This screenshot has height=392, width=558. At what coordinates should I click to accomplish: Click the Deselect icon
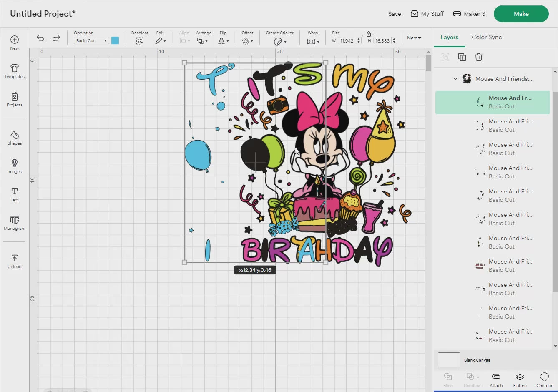(139, 41)
